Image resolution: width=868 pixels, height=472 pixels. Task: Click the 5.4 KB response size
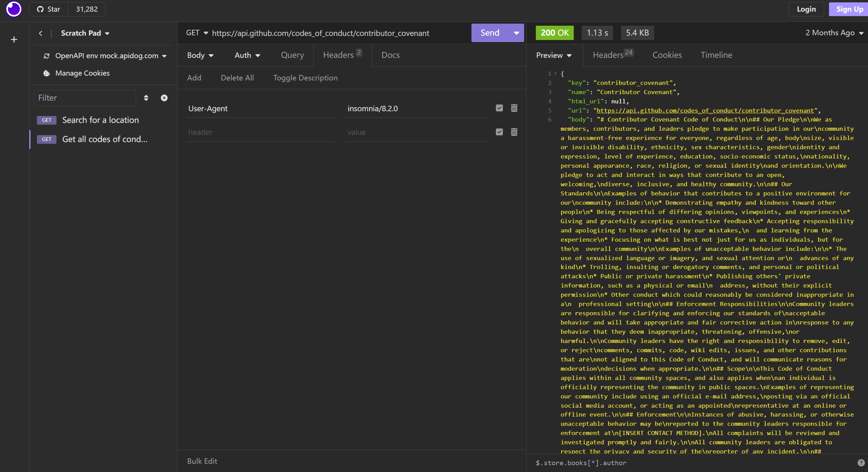point(637,33)
